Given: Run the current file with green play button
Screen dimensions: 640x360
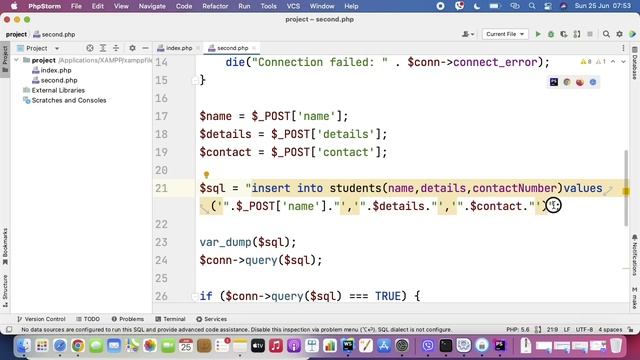Looking at the screenshot, I should pyautogui.click(x=538, y=34).
